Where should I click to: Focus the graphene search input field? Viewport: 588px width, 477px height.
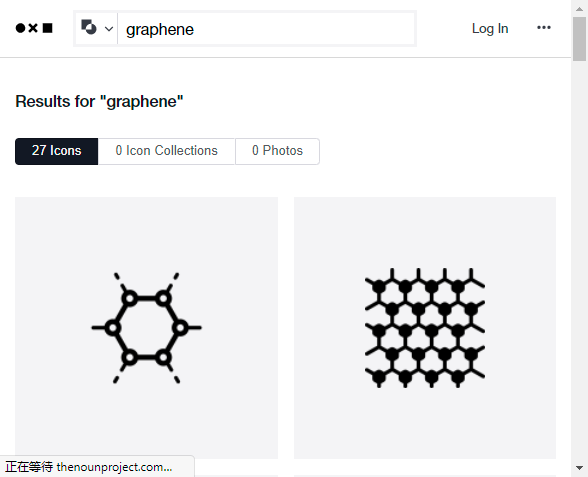click(x=266, y=29)
